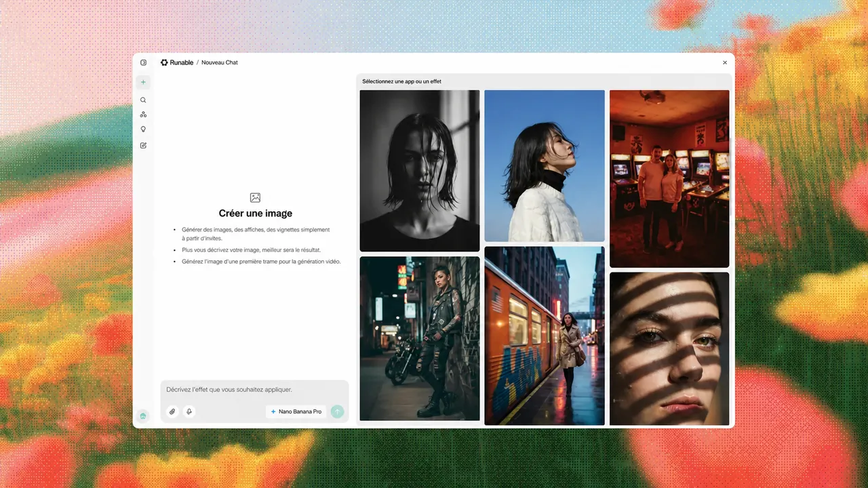Select the orange graffiti train street effect
Image resolution: width=868 pixels, height=488 pixels.
coord(545,335)
